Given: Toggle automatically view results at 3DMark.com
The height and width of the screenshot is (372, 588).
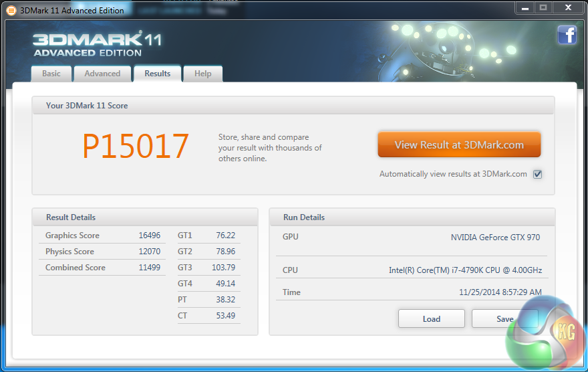Looking at the screenshot, I should (x=537, y=174).
